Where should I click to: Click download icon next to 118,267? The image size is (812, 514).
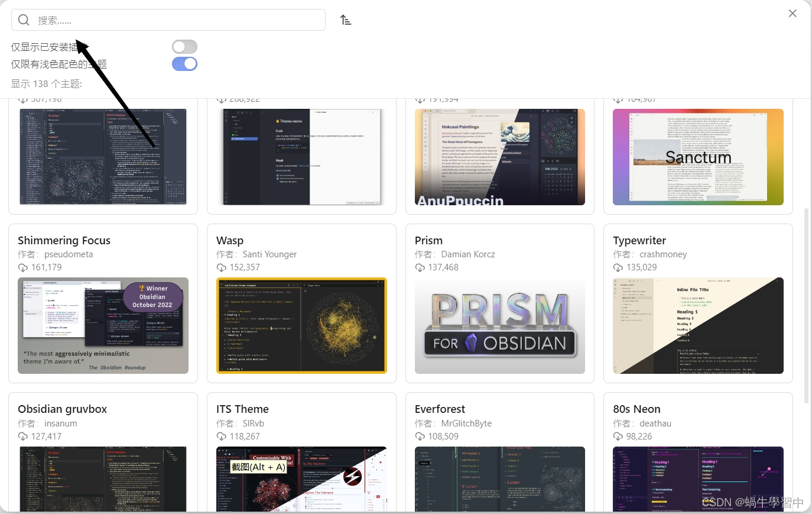[222, 437]
